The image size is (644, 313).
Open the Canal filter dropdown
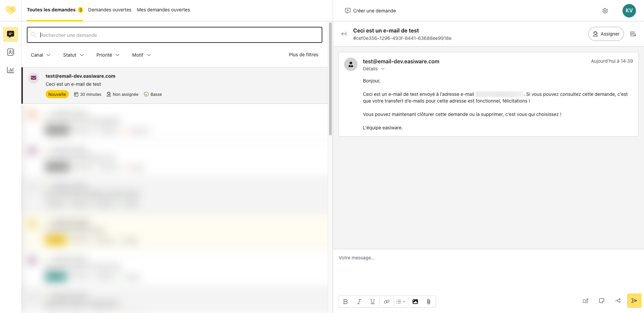pos(41,55)
